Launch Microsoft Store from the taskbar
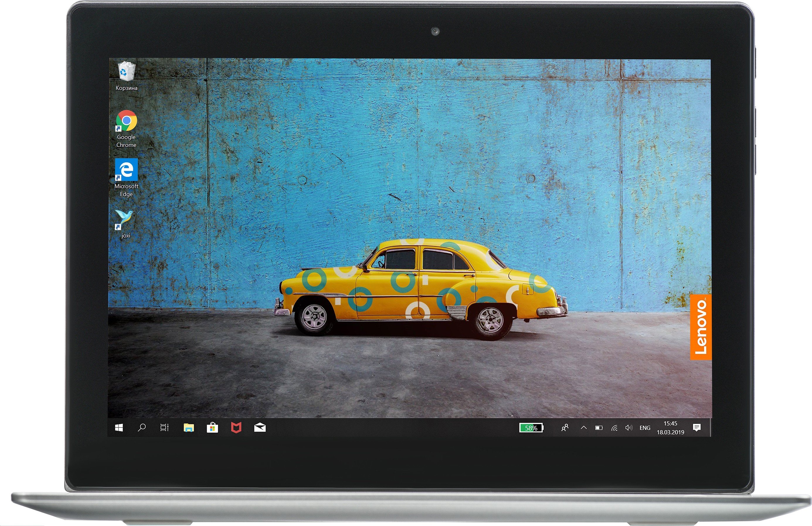The image size is (812, 526). click(x=212, y=428)
